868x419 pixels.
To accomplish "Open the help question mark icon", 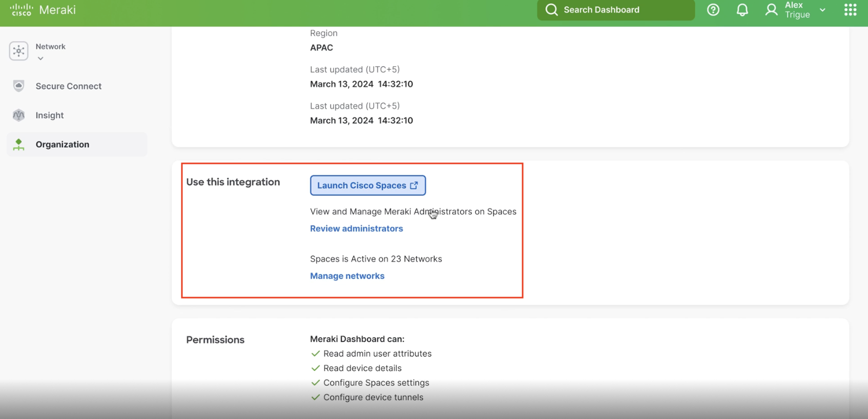I will pos(713,10).
